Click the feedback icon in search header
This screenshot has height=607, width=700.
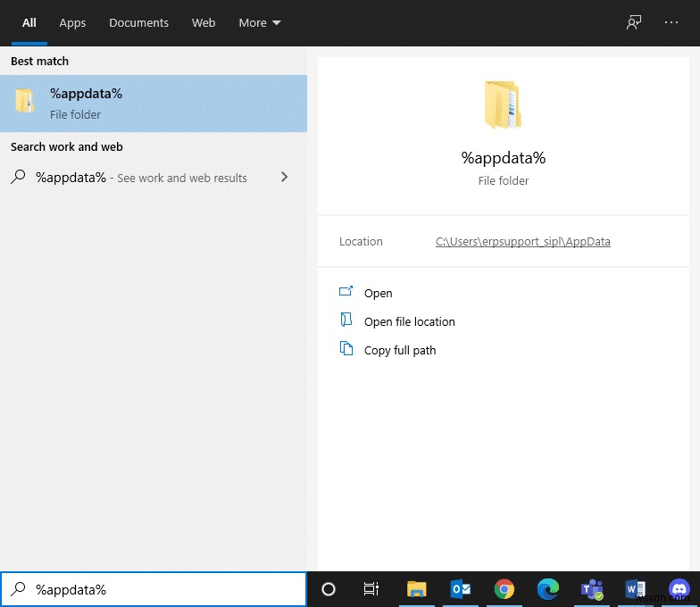click(634, 23)
